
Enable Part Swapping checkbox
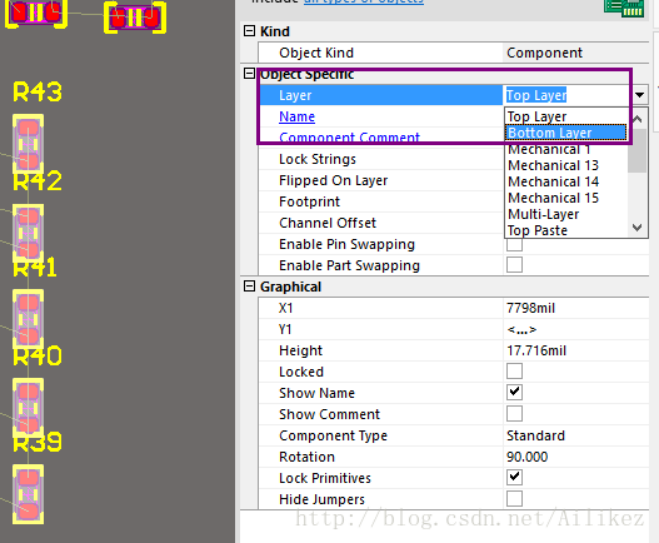(x=515, y=265)
